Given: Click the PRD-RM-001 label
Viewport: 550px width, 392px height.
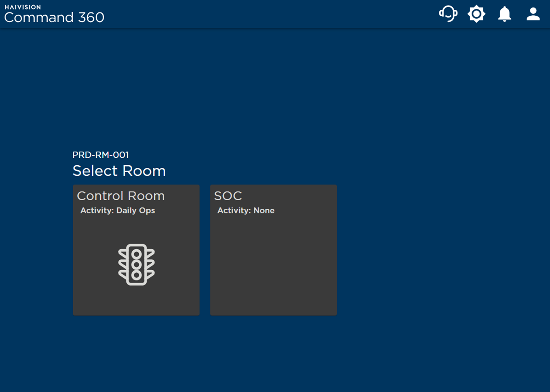Looking at the screenshot, I should 100,155.
